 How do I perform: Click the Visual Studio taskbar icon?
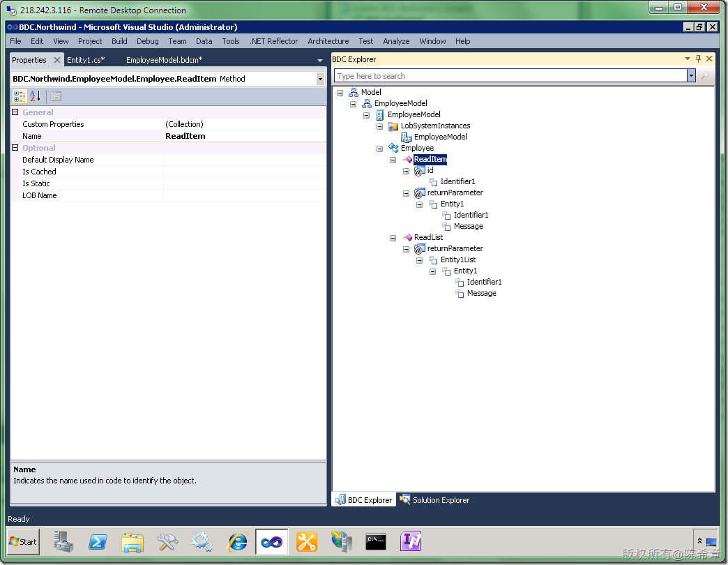point(272,542)
